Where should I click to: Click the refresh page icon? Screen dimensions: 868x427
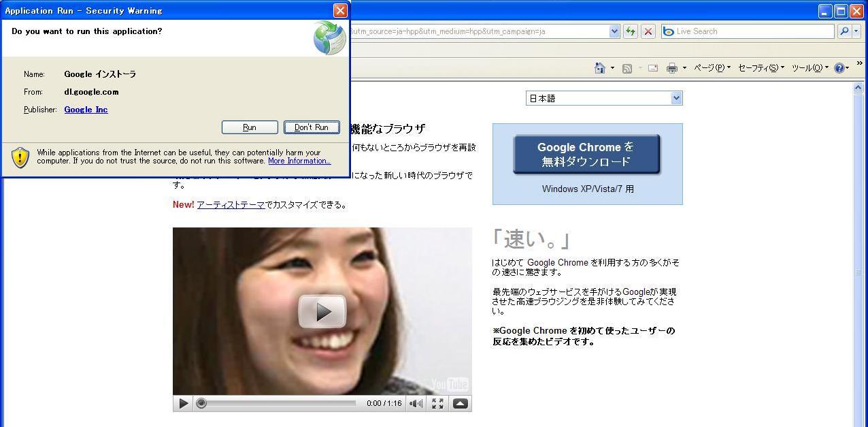pyautogui.click(x=631, y=31)
